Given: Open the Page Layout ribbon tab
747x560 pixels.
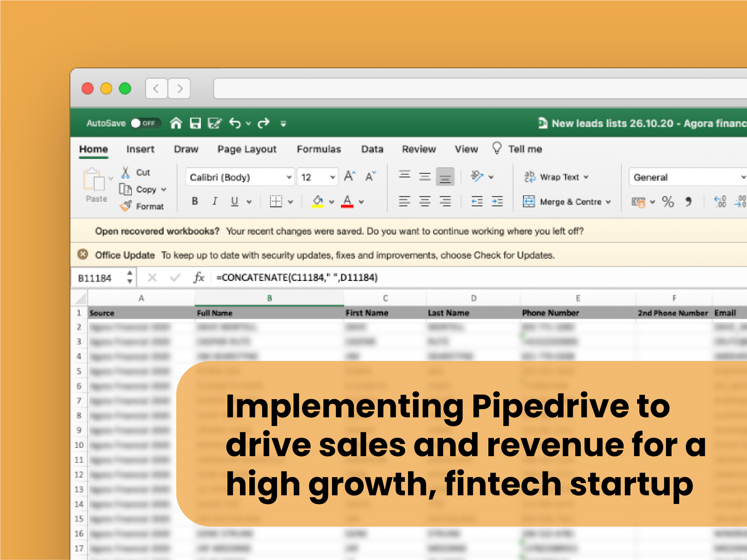Looking at the screenshot, I should click(247, 149).
